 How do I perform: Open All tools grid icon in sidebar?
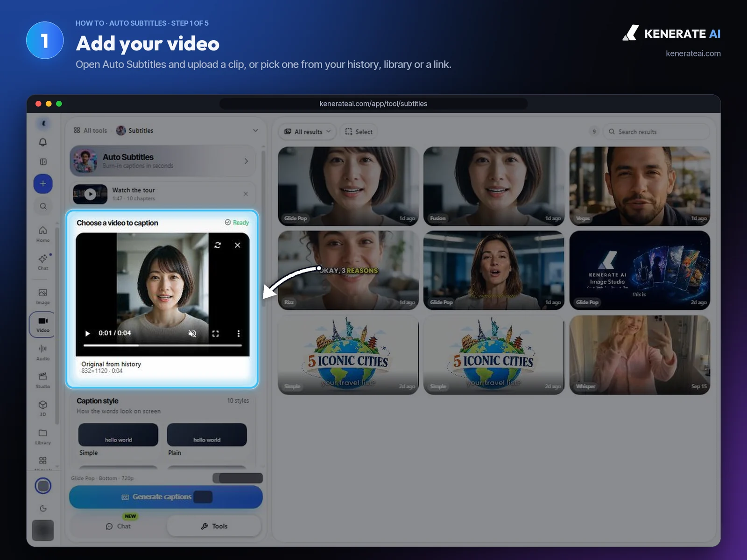(43, 461)
